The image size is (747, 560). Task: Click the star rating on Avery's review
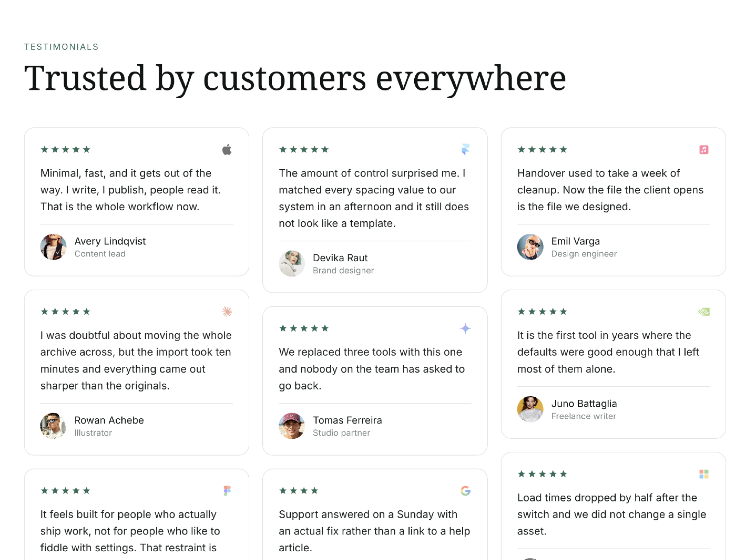pos(65,149)
